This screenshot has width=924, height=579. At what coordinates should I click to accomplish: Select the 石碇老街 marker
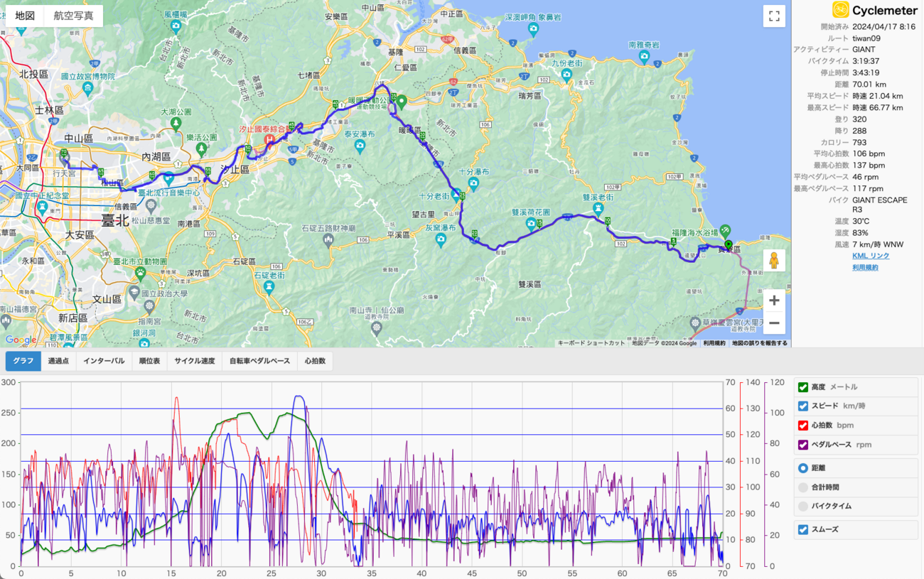coord(269,286)
